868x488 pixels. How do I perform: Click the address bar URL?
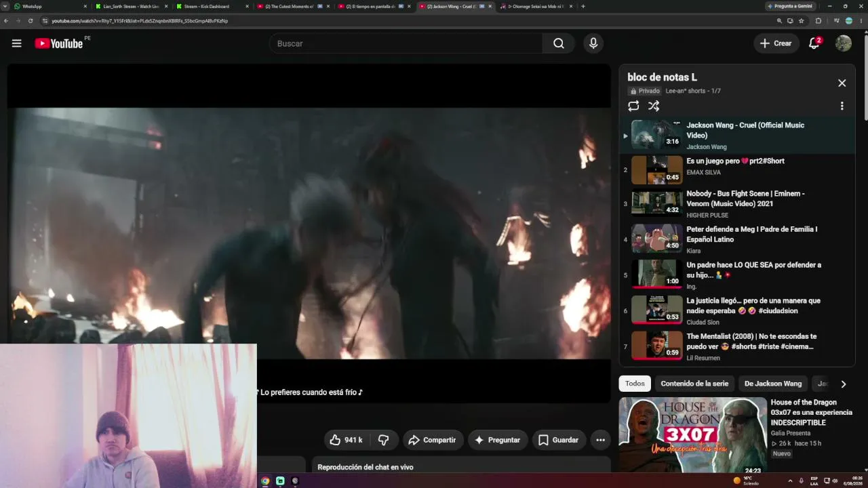click(140, 21)
